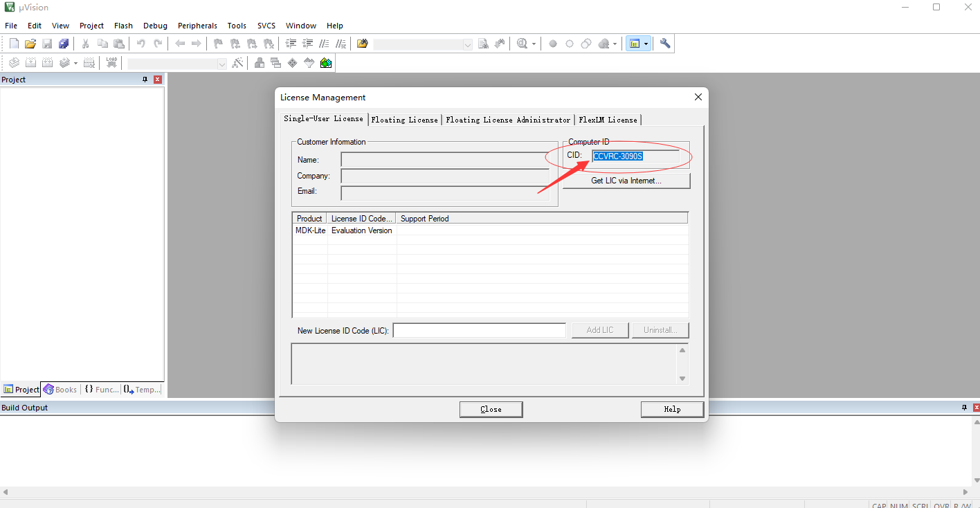Open the Project menu
Screen dimensions: 980x508
coord(91,26)
